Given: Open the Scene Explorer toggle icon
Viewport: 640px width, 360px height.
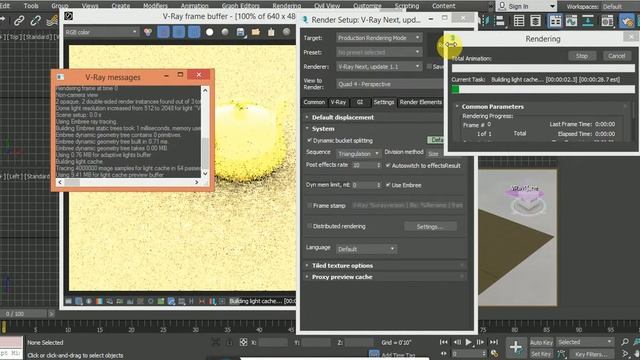Looking at the screenshot, I should pos(519,20).
